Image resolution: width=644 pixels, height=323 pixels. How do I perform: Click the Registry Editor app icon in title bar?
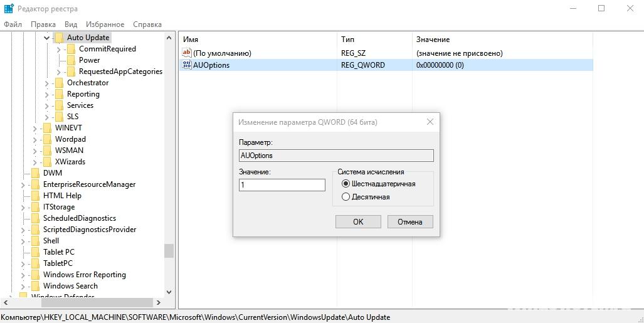point(8,9)
